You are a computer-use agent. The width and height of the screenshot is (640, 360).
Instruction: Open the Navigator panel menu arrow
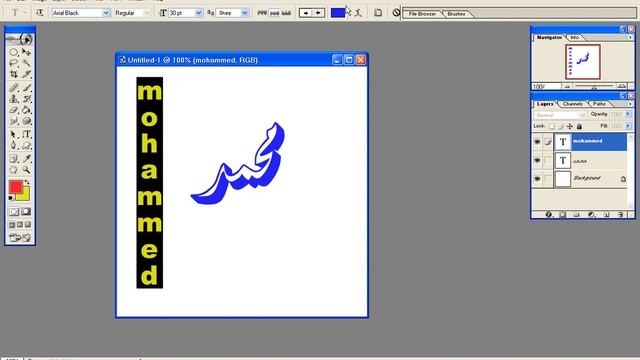coord(631,37)
